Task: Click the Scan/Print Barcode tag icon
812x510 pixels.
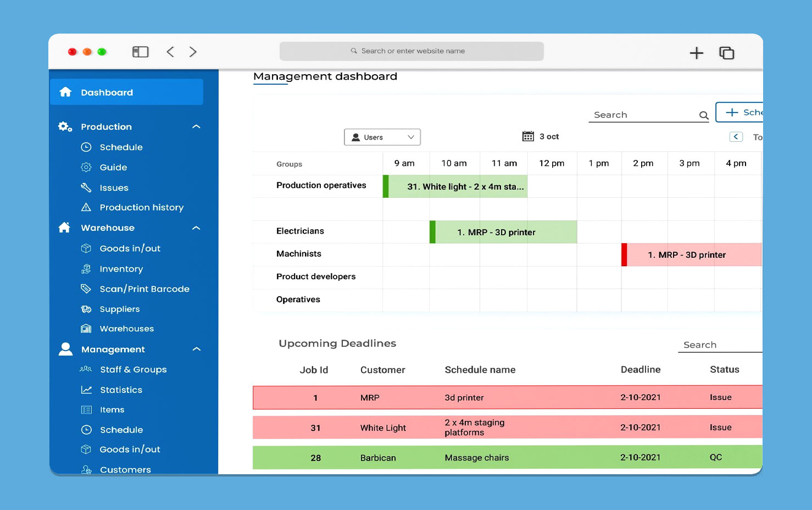Action: pyautogui.click(x=86, y=289)
